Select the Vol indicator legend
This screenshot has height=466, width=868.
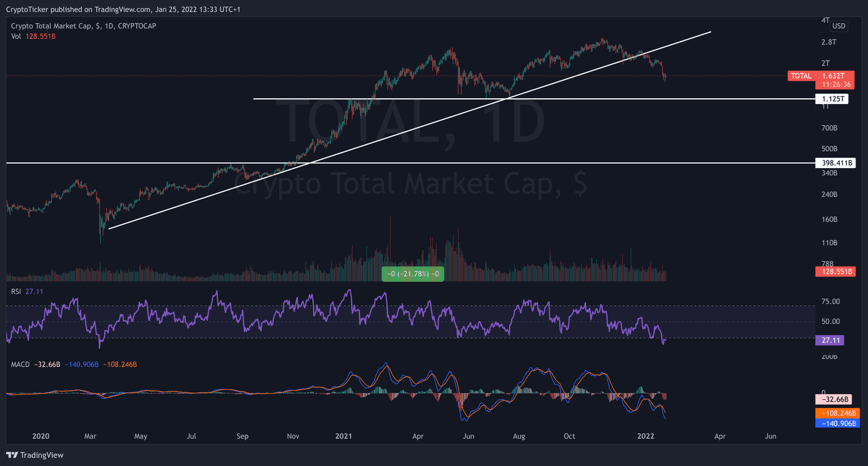point(16,36)
